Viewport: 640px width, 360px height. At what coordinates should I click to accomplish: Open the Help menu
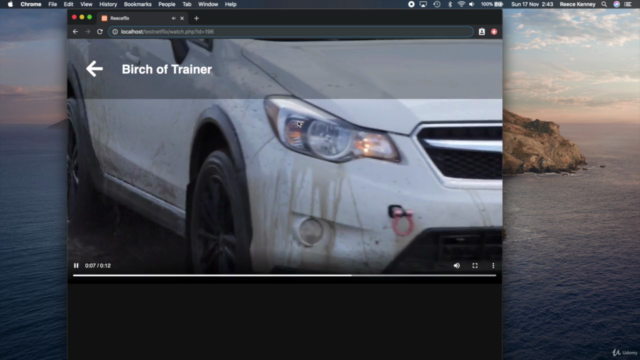[231, 4]
